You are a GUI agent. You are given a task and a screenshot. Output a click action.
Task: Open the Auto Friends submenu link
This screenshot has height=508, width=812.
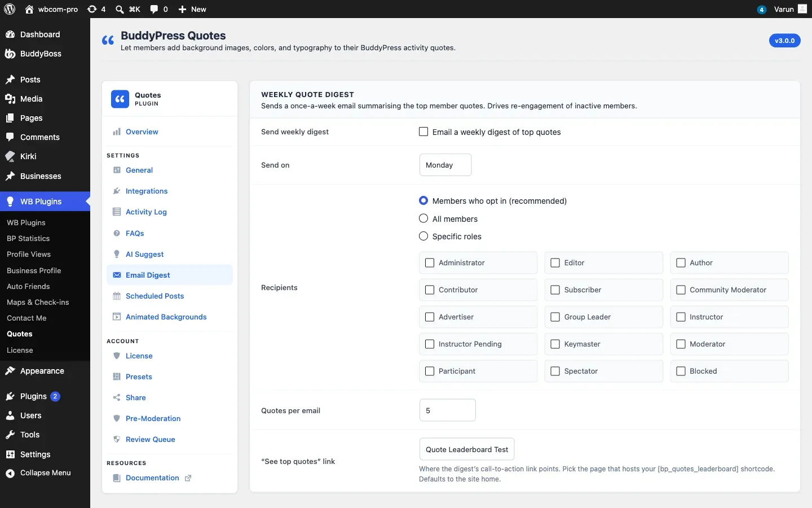click(x=28, y=287)
